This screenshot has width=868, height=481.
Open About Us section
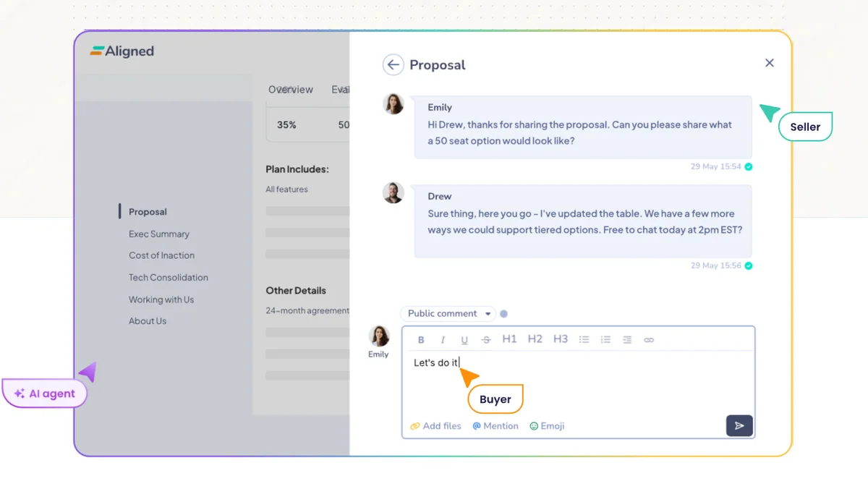pos(148,321)
